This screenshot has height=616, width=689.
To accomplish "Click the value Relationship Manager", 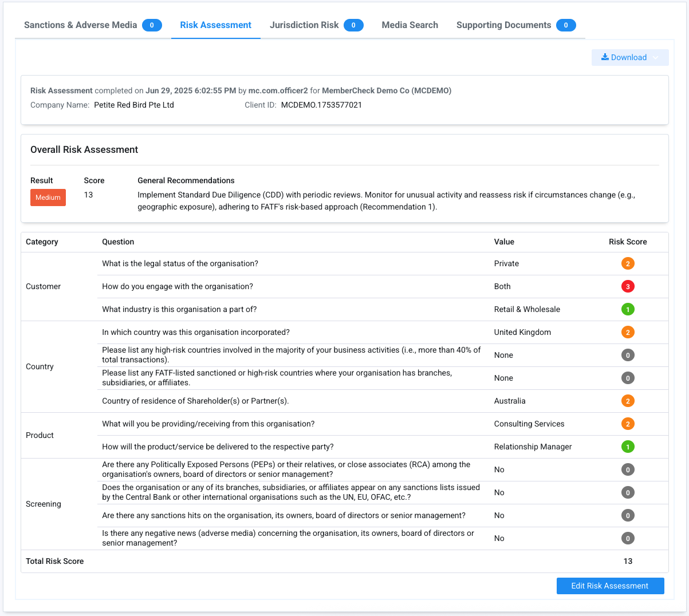I will [533, 447].
